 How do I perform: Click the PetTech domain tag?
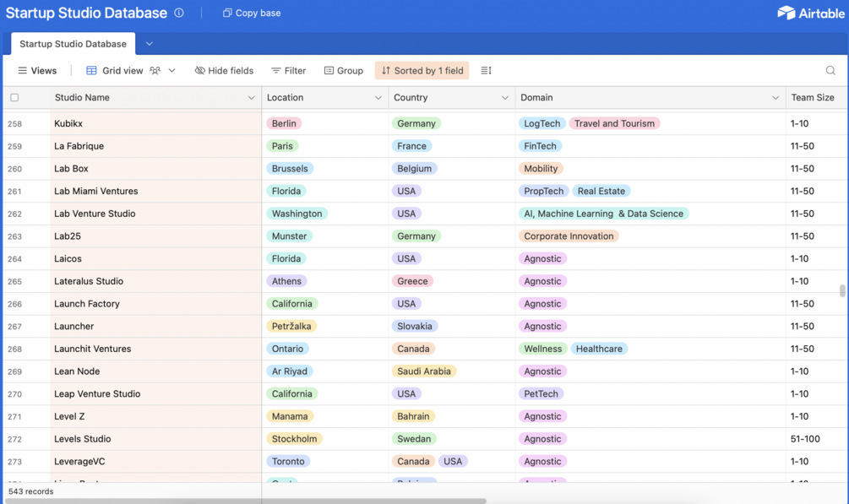pyautogui.click(x=541, y=394)
